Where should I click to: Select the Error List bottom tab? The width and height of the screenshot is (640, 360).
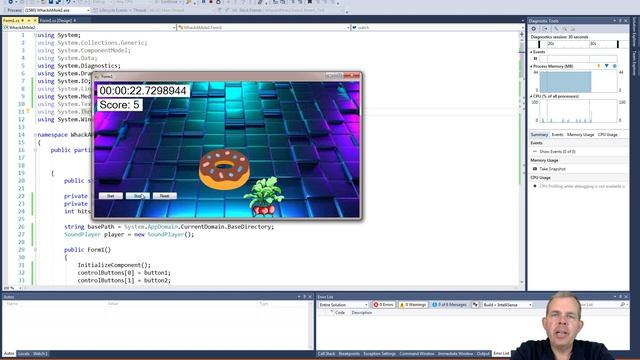point(501,353)
